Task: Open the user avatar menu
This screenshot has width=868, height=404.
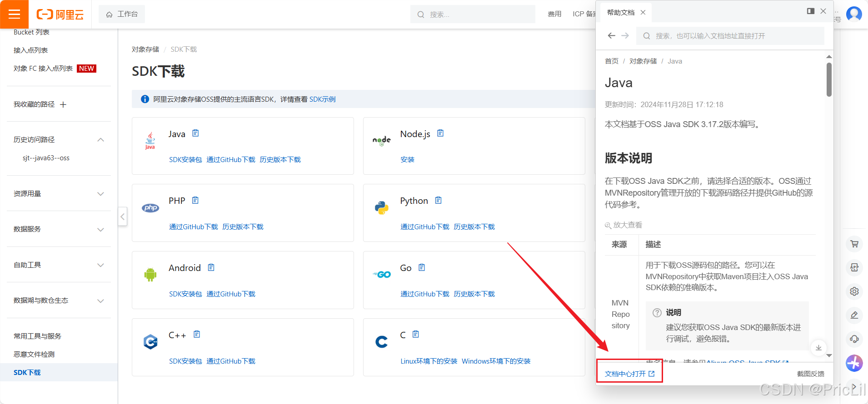Action: 854,14
